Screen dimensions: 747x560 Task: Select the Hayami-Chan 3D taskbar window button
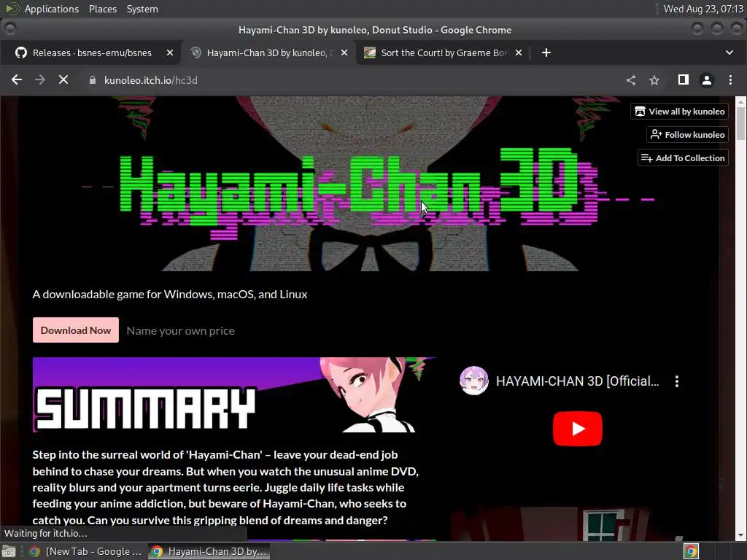(209, 551)
